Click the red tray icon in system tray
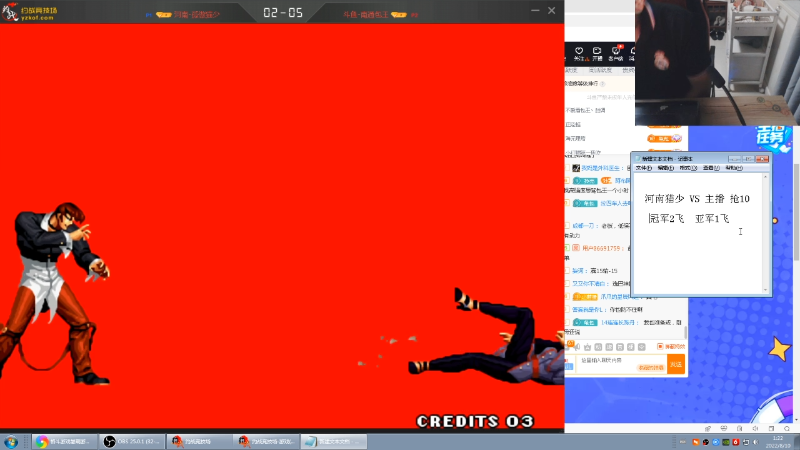This screenshot has height=450, width=800. click(736, 442)
